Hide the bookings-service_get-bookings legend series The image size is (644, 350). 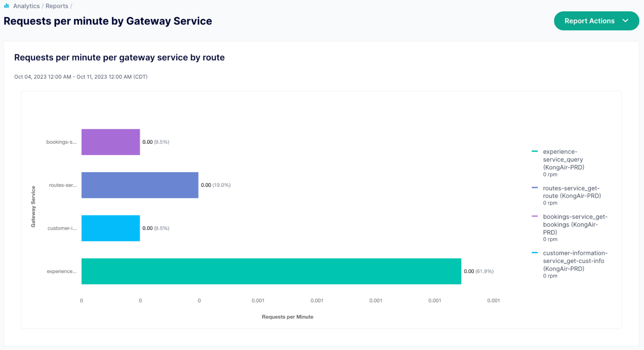click(x=575, y=224)
